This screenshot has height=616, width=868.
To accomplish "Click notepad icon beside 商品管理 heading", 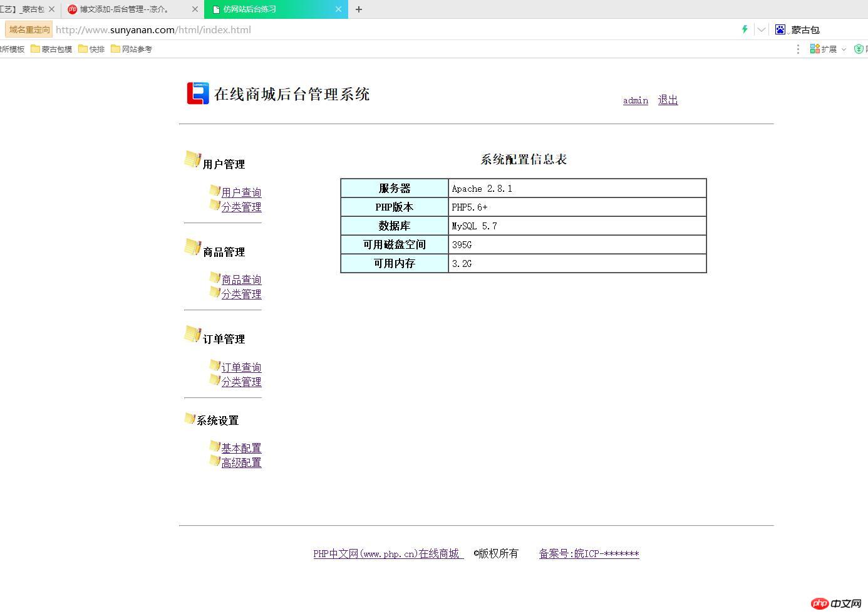I will (x=193, y=248).
